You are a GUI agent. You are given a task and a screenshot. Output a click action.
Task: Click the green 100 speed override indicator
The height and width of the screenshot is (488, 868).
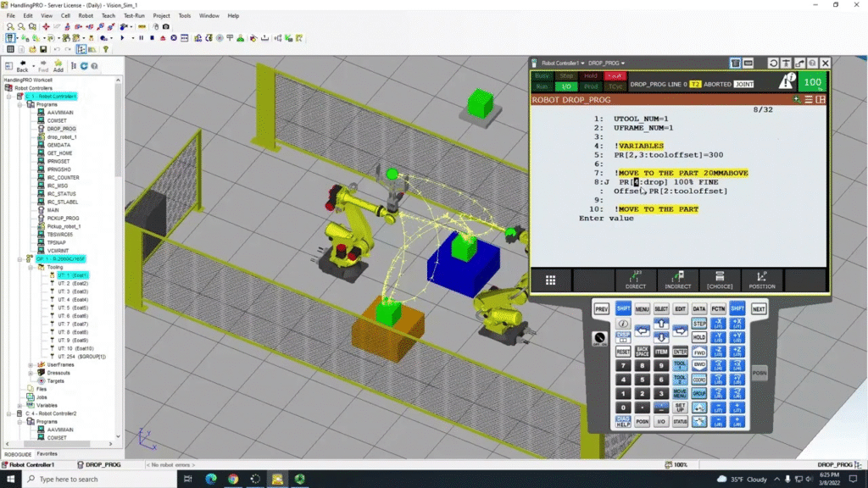(x=812, y=81)
